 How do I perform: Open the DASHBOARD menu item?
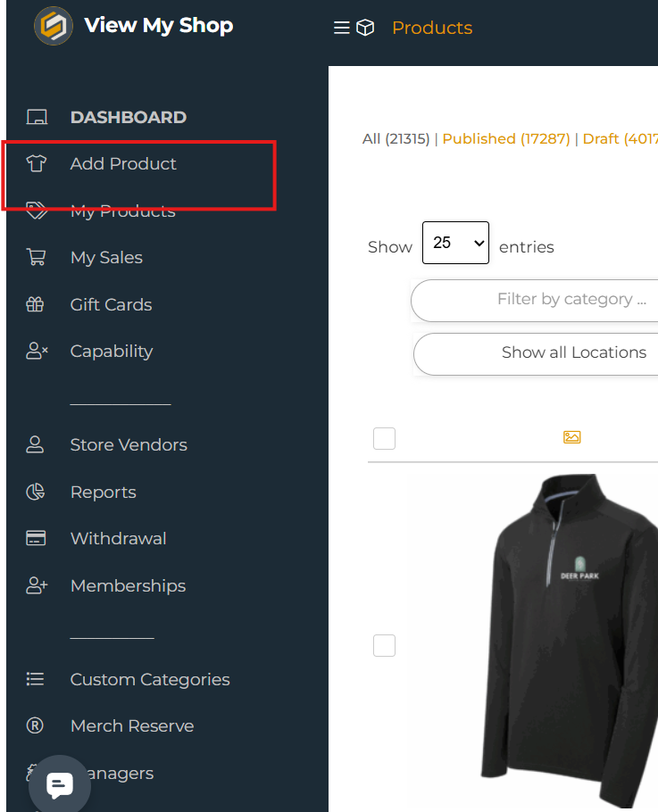tap(129, 117)
